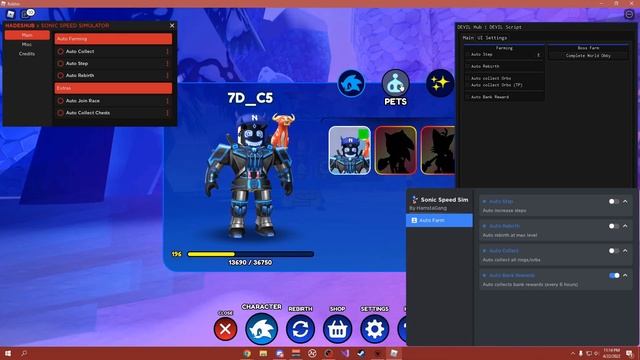Click the Windows Start button
This screenshot has width=640, height=360.
click(x=8, y=353)
